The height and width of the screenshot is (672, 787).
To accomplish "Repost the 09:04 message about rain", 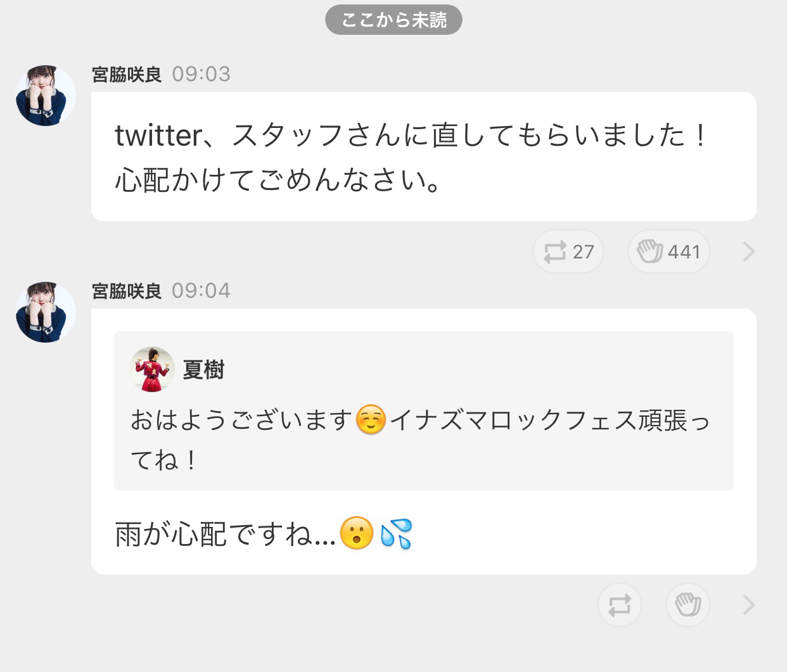I will 619,605.
